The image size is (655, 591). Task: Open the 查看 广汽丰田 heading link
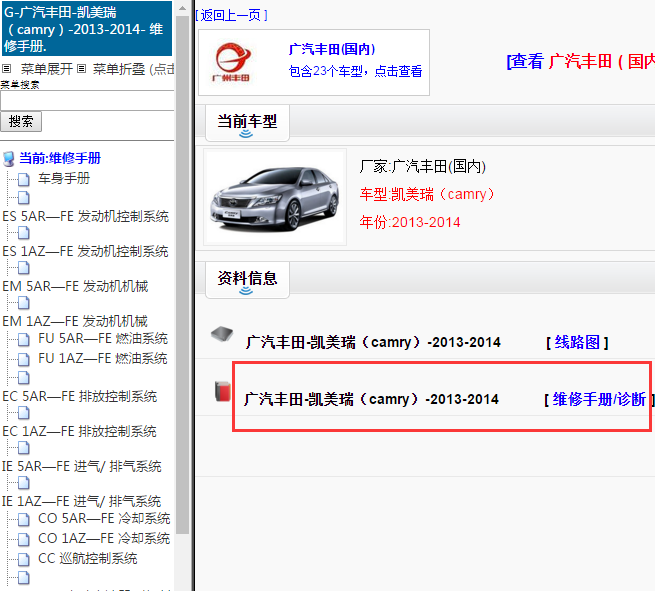pos(581,62)
